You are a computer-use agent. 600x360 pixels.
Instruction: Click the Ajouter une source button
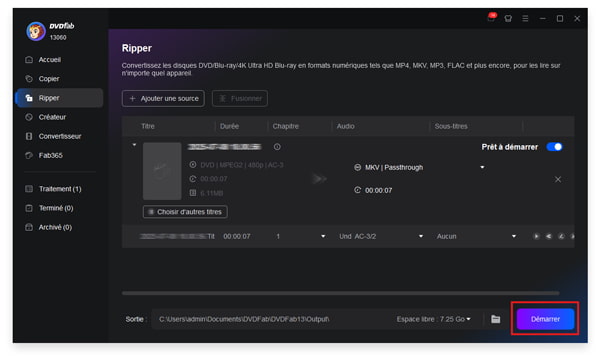point(163,99)
